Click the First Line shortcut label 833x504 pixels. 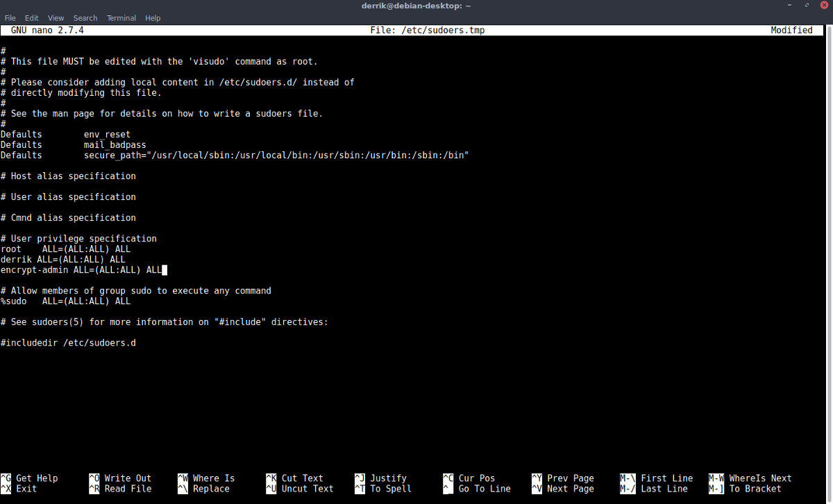pos(666,478)
